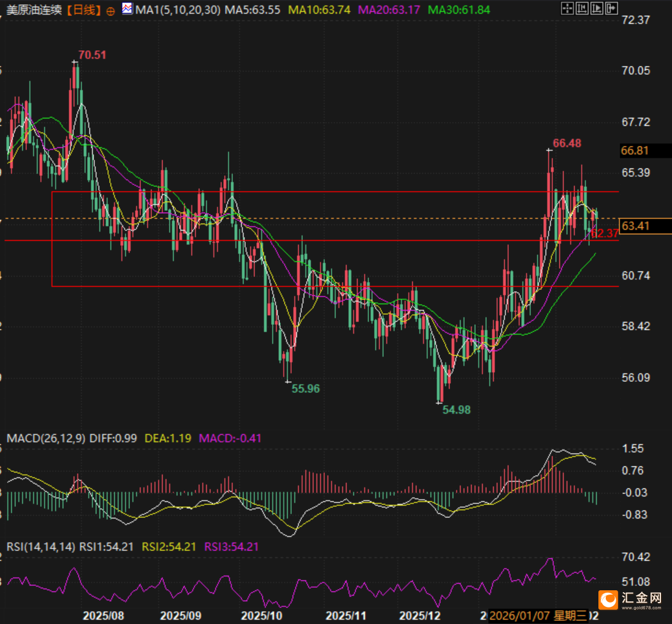Click the www.gold678.com website link
This screenshot has height=624, width=672.
(x=641, y=607)
